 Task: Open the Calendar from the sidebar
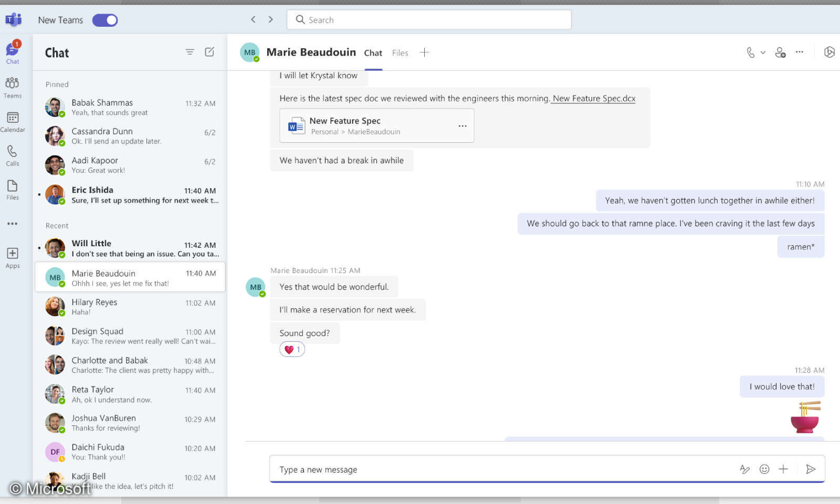[x=12, y=120]
